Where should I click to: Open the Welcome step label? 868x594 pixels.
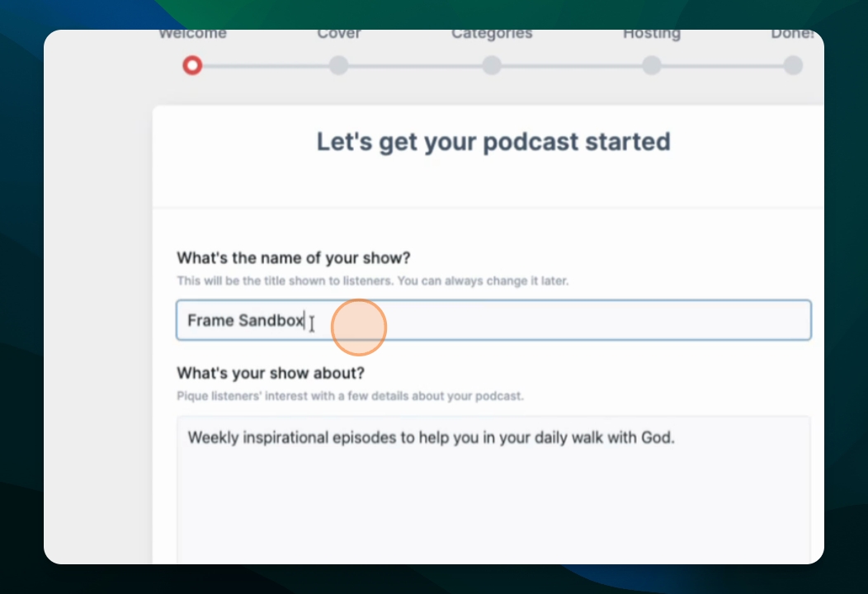click(x=192, y=35)
